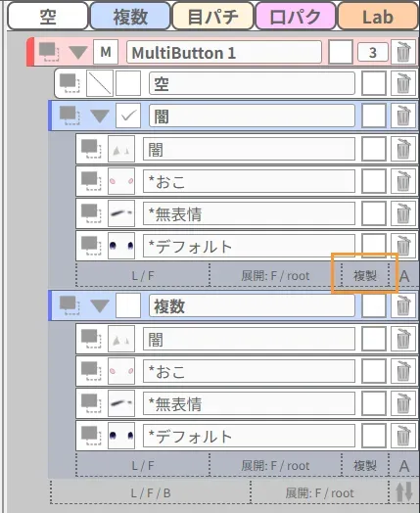Toggle the right-side square on the 空 row
This screenshot has height=513, width=420.
click(x=374, y=84)
